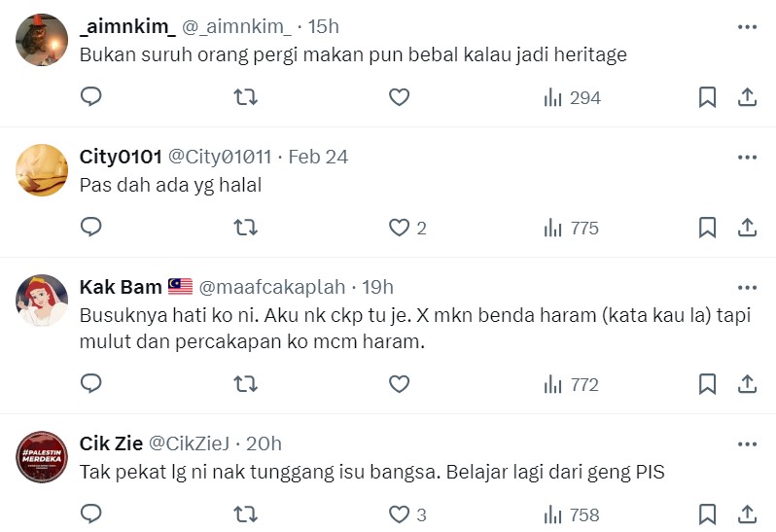
Task: Bookmark Kak Bam's tweet
Action: click(x=707, y=384)
